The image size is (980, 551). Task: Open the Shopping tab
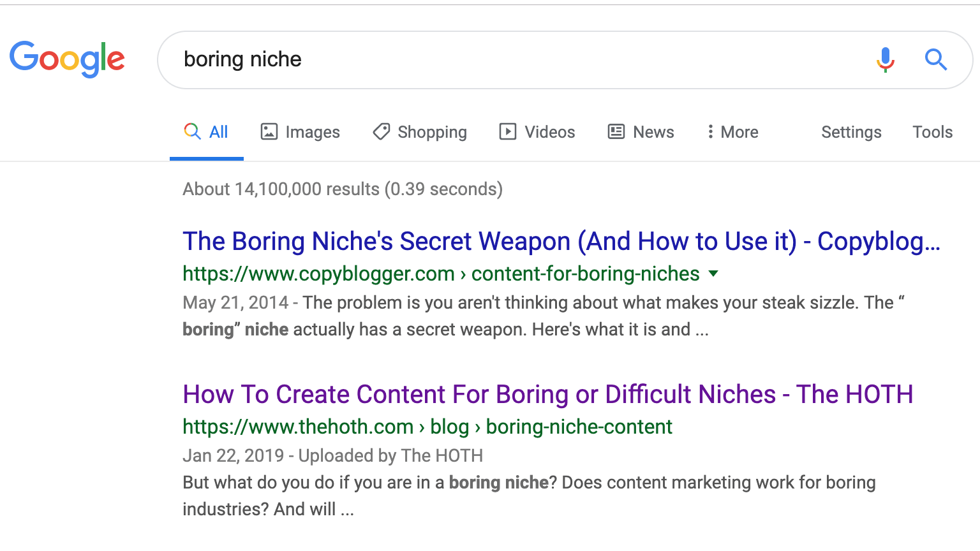[420, 132]
